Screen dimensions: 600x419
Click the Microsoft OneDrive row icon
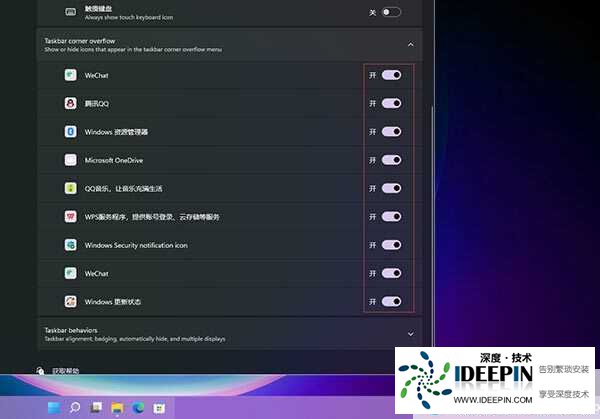pos(70,160)
